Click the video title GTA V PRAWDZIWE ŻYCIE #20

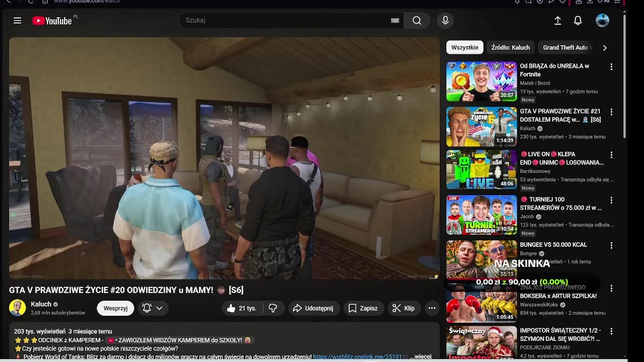click(x=126, y=290)
